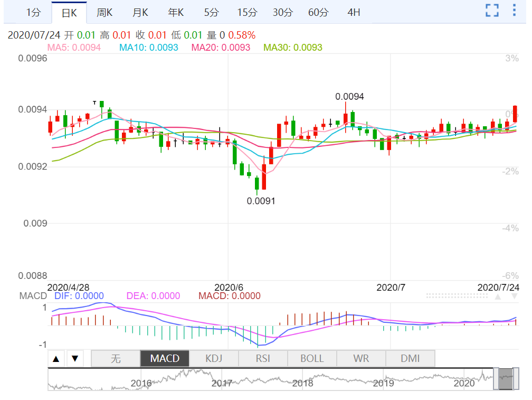The image size is (532, 400).
Task: Open the three-dot more options menu
Action: click(515, 10)
